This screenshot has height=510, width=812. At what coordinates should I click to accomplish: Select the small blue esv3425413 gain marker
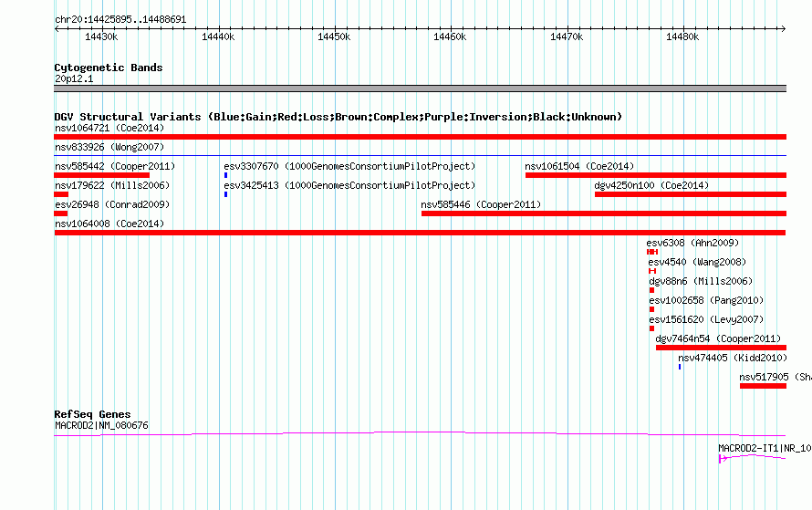point(225,194)
